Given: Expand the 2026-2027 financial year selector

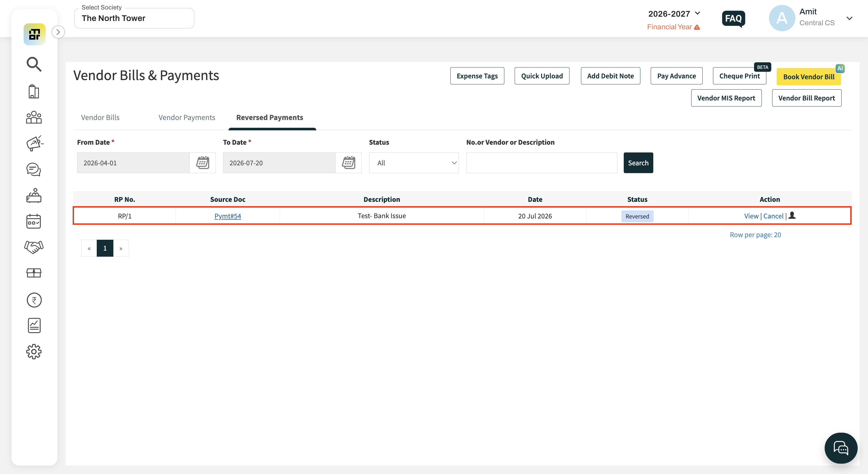Looking at the screenshot, I should (674, 14).
